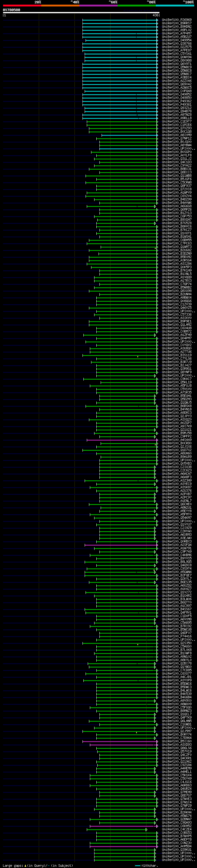Open hit UniRef100_C5YS41
Viewport: 197px width, 868px height.
coord(177,54)
